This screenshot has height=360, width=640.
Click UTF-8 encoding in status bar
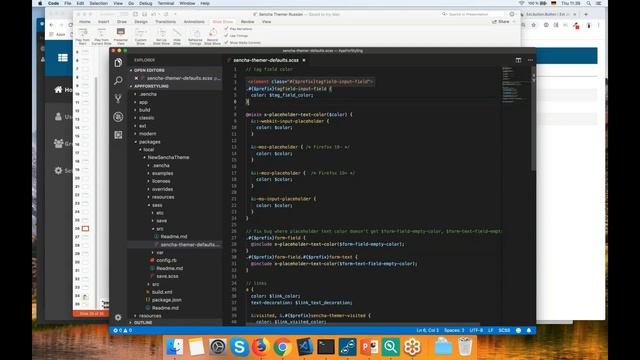[x=476, y=330]
